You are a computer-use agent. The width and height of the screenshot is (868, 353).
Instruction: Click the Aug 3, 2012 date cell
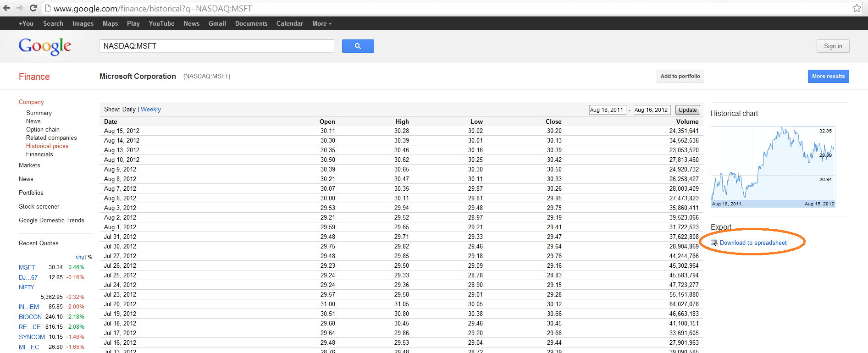coord(120,208)
